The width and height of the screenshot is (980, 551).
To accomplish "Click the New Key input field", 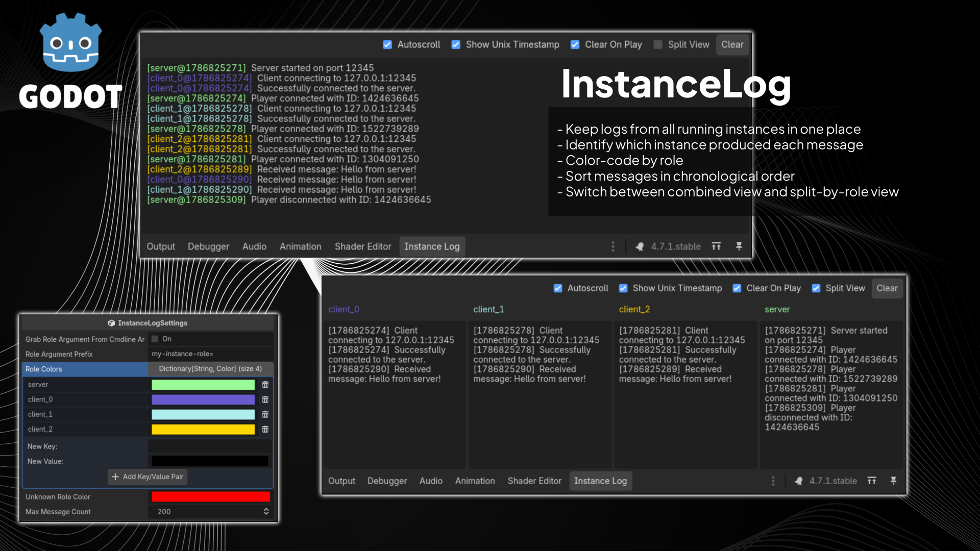I will point(210,446).
